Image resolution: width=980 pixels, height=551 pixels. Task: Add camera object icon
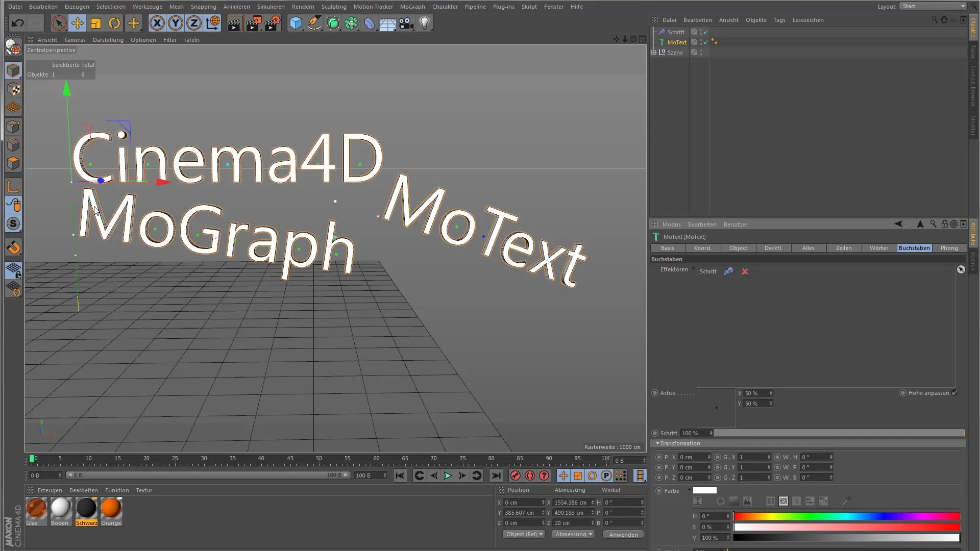point(406,23)
